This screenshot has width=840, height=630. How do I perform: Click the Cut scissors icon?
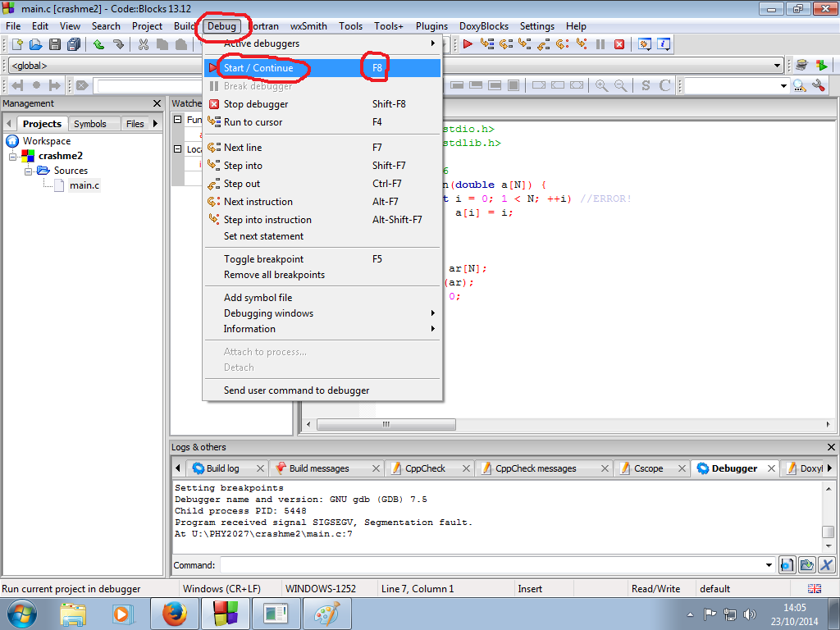pos(143,44)
